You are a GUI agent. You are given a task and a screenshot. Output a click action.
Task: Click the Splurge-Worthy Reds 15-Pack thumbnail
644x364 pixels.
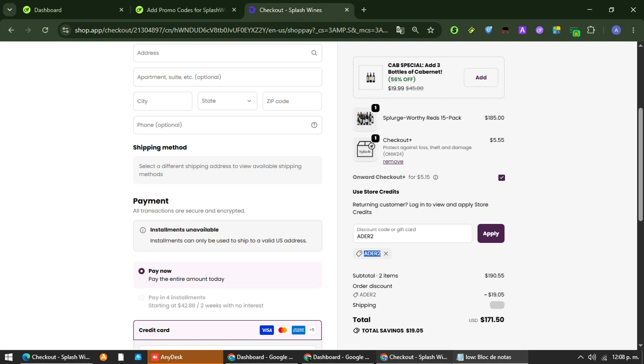pos(365,118)
